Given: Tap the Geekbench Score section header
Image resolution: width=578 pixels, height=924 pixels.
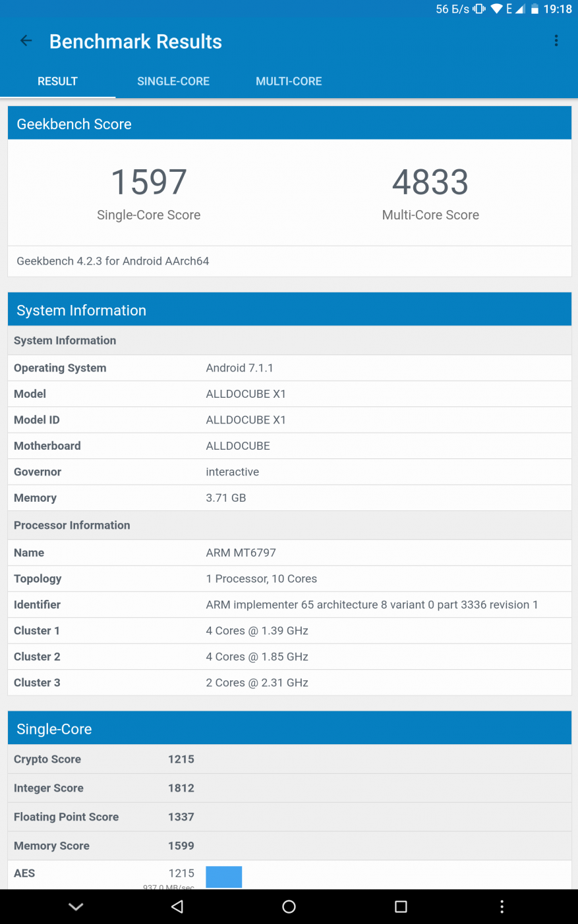Looking at the screenshot, I should [x=289, y=123].
